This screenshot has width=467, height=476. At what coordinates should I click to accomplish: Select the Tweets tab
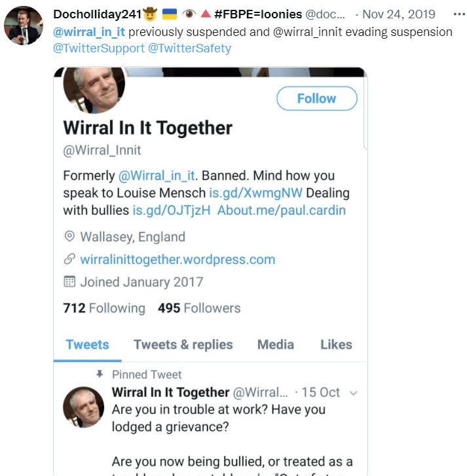coord(87,344)
